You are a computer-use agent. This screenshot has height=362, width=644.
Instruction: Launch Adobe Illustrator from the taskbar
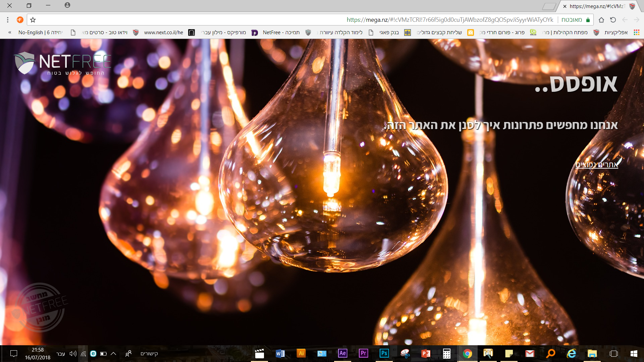point(301,354)
